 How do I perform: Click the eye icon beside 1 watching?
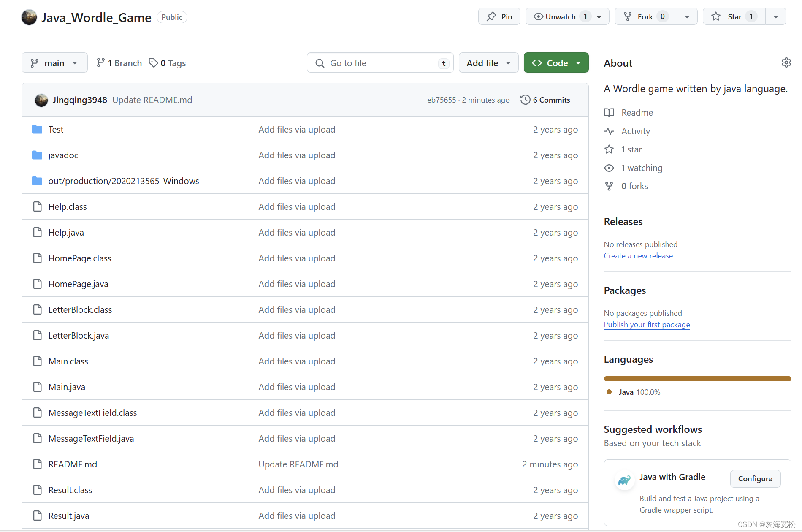[x=609, y=168]
